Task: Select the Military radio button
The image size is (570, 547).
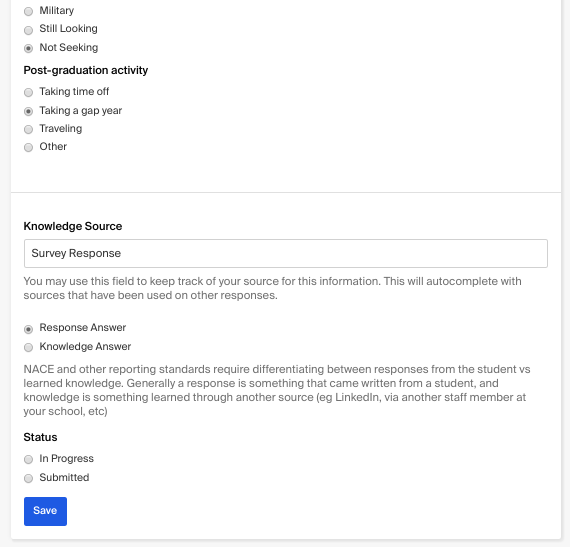Action: 28,11
